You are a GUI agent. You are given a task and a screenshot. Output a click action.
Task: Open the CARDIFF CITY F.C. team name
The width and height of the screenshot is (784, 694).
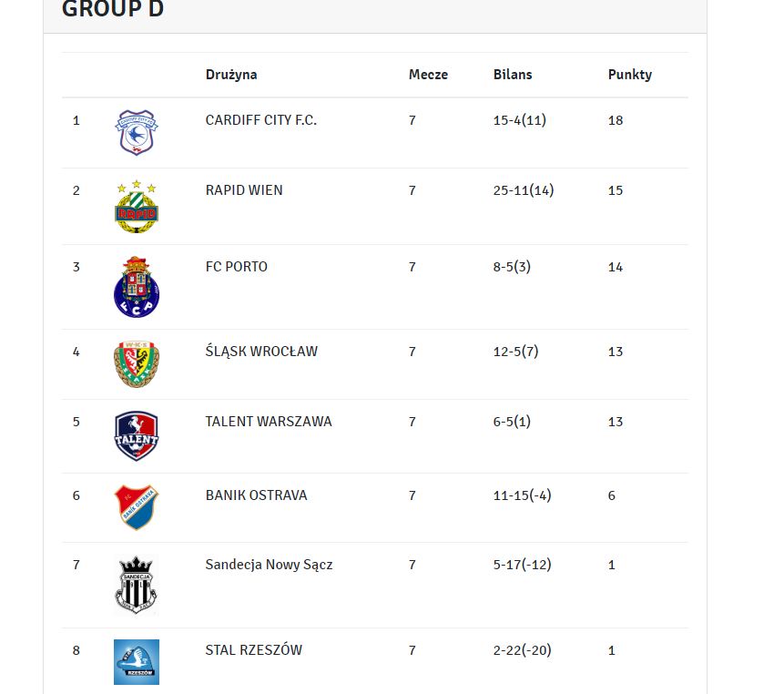[261, 120]
